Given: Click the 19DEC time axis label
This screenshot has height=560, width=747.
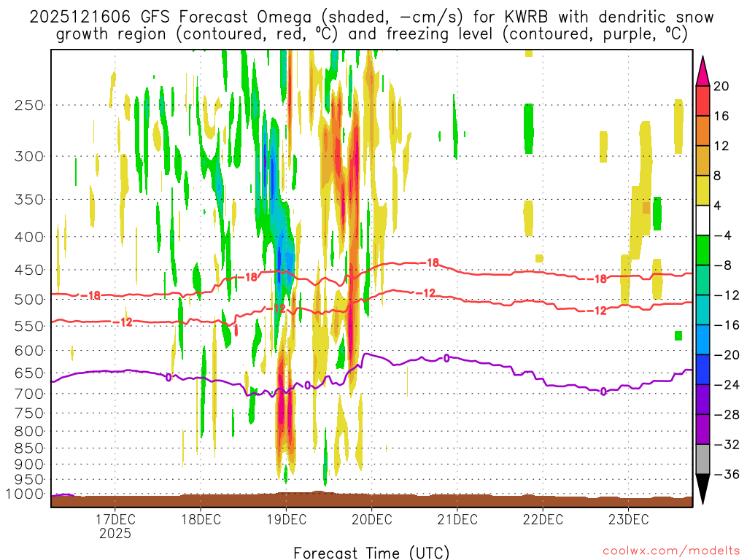Looking at the screenshot, I should click(286, 519).
